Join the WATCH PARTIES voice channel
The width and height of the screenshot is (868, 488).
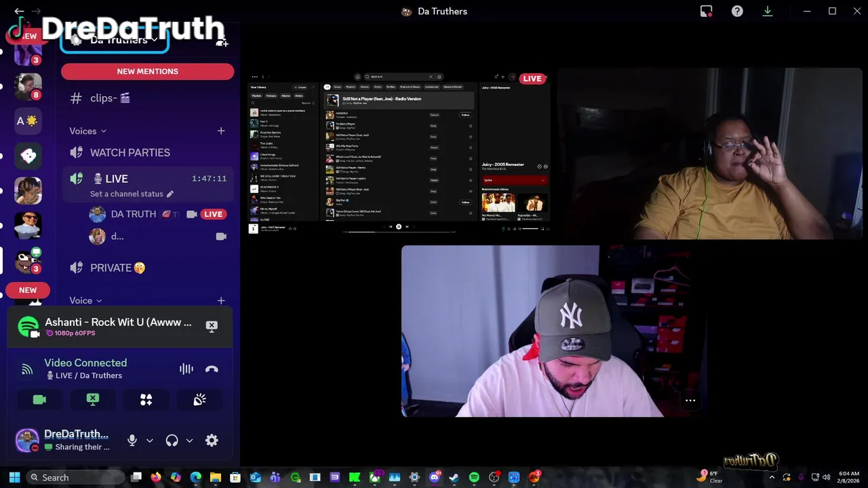tap(147, 152)
